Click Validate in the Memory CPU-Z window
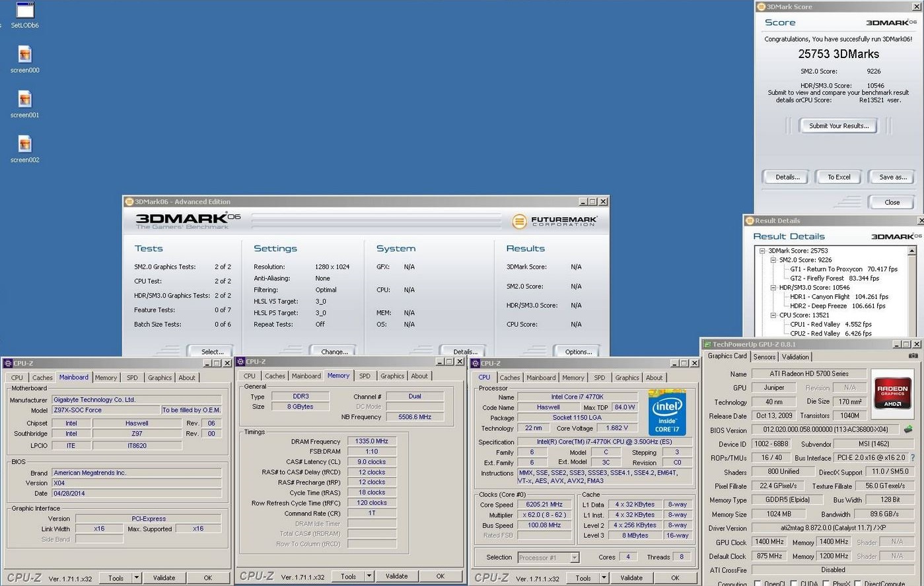The width and height of the screenshot is (924, 586). 396,576
